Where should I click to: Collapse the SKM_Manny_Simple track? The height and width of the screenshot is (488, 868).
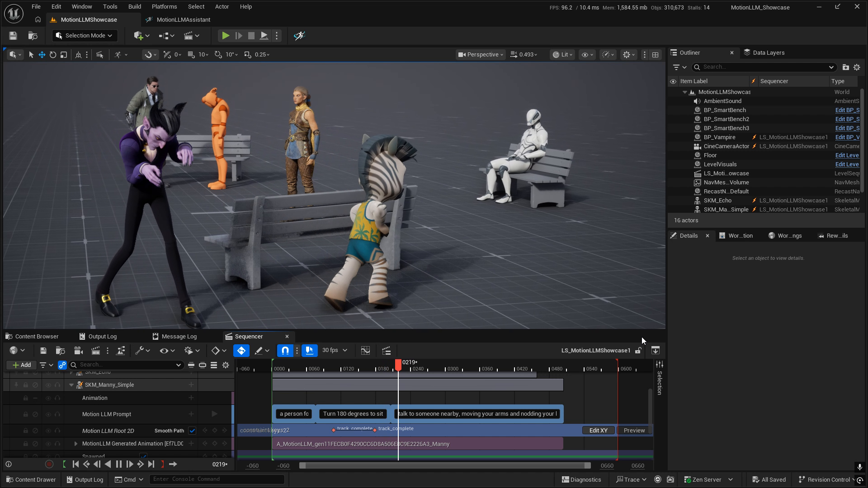coord(71,385)
